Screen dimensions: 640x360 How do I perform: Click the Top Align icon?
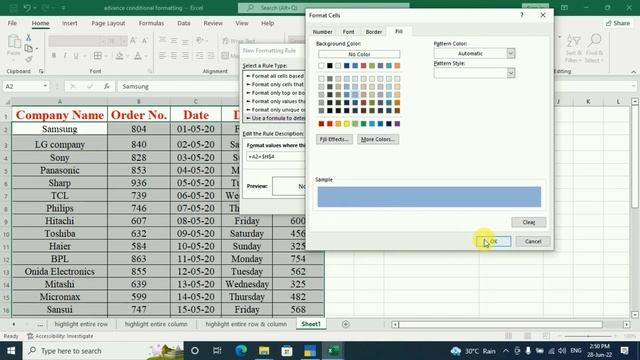pyautogui.click(x=162, y=40)
